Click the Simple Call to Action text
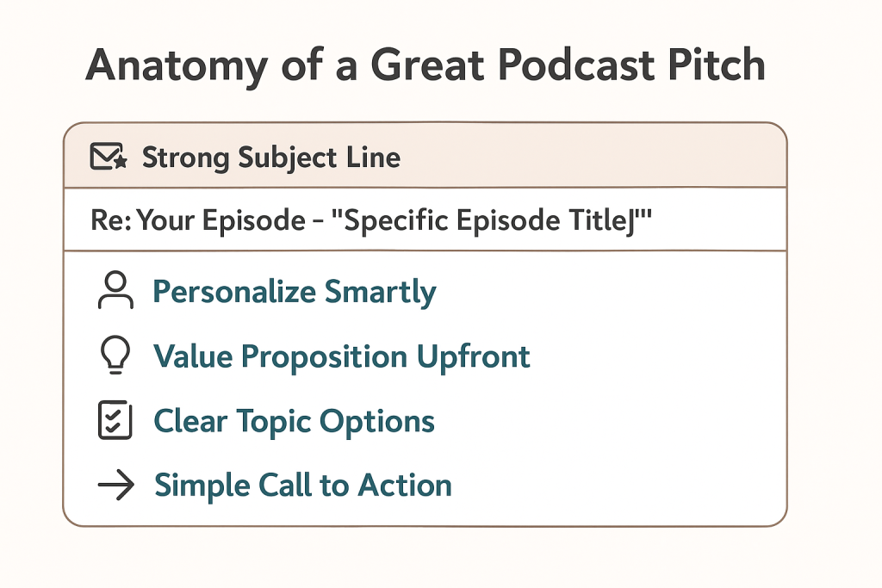Image resolution: width=882 pixels, height=588 pixels. coord(303,486)
